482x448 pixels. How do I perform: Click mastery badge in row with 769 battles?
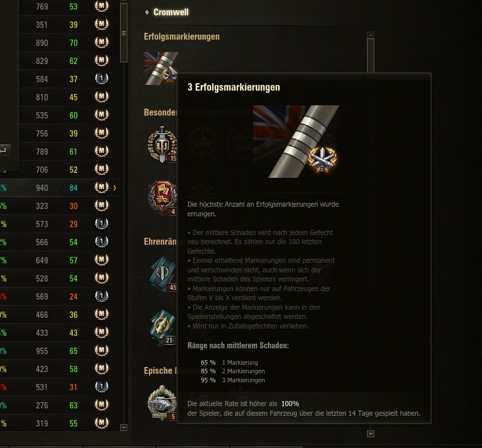coord(101,6)
